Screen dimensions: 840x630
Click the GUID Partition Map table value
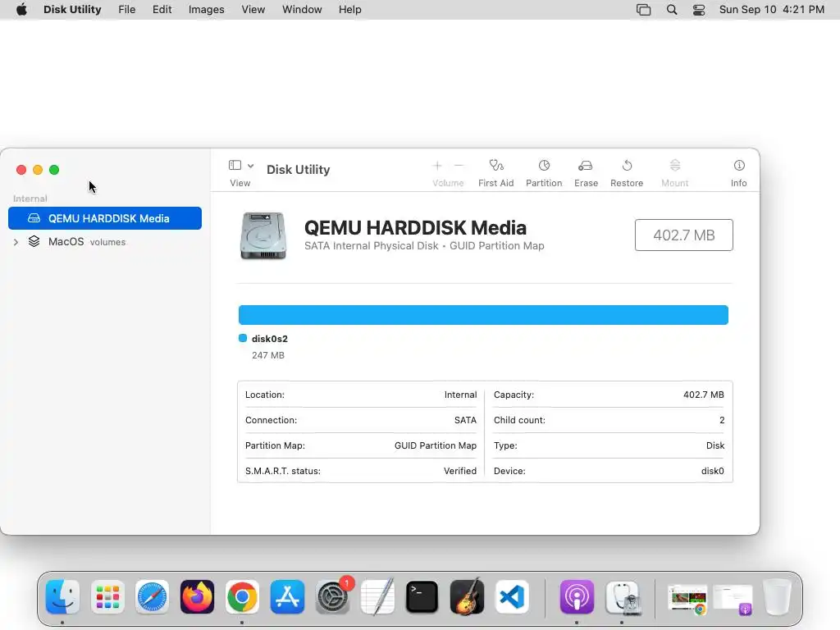[435, 445]
